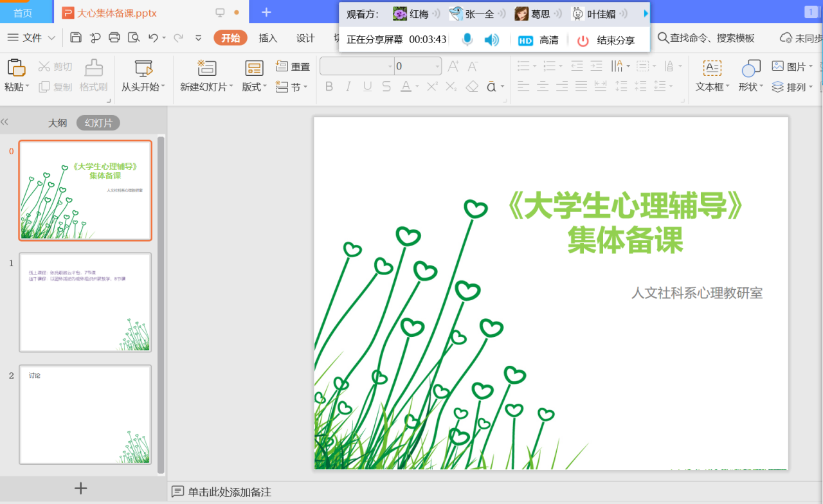Viewport: 823px width, 504px height.
Task: Mute the microphone in sharing bar
Action: (x=467, y=40)
